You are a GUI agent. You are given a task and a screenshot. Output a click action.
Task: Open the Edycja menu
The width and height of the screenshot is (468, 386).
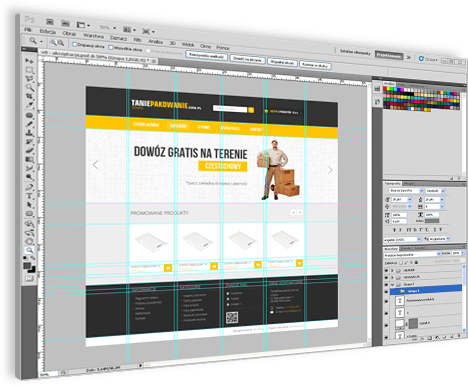click(x=48, y=32)
